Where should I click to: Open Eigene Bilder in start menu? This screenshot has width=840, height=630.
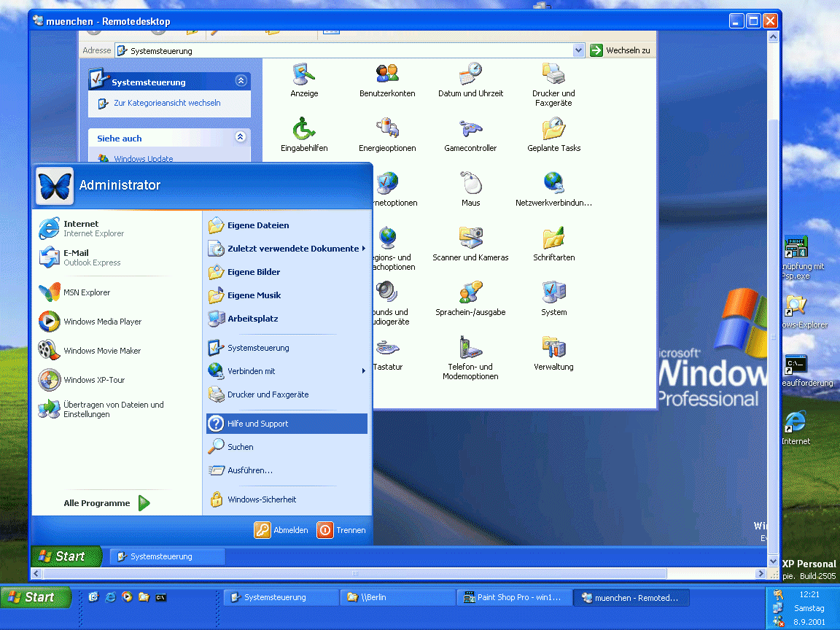point(287,272)
